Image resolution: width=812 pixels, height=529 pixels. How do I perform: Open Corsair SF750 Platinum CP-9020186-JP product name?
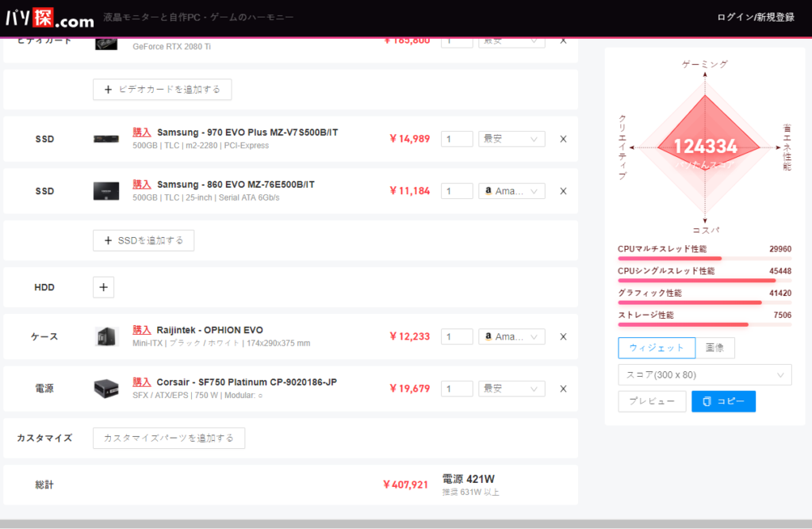pos(247,381)
